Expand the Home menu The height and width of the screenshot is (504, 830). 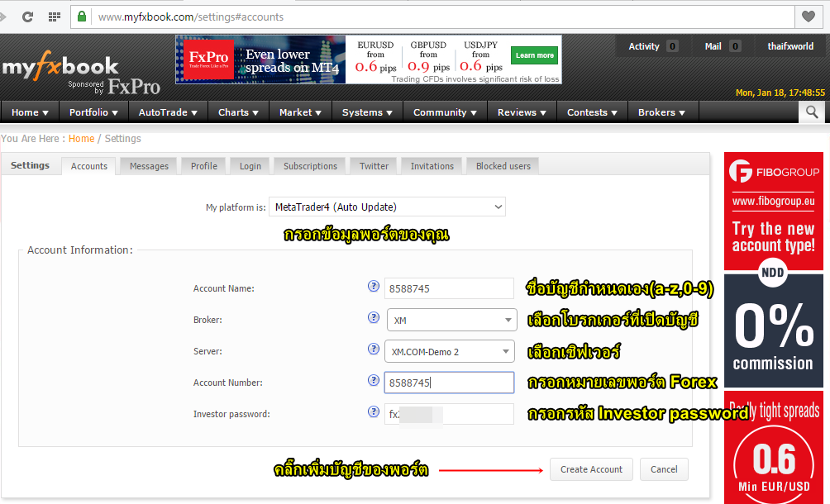pyautogui.click(x=30, y=112)
